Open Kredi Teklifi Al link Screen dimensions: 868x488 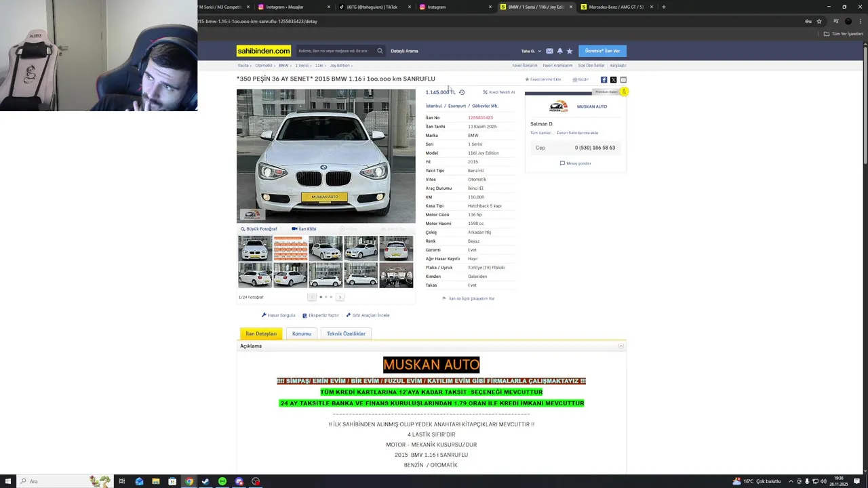click(499, 92)
